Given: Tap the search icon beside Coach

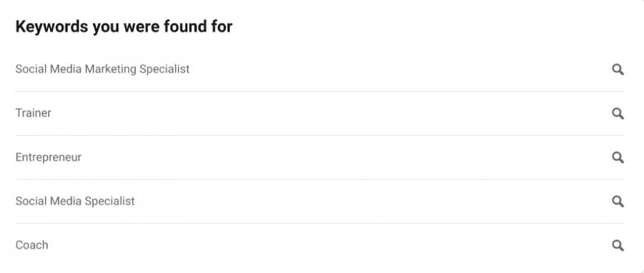Looking at the screenshot, I should point(618,246).
